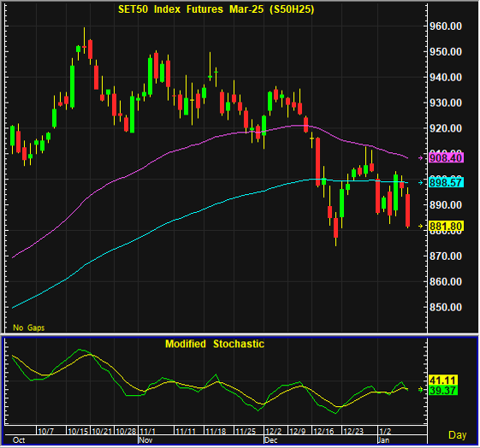Click the No Gaps label
Screen dimensions: 480x448
coord(29,327)
